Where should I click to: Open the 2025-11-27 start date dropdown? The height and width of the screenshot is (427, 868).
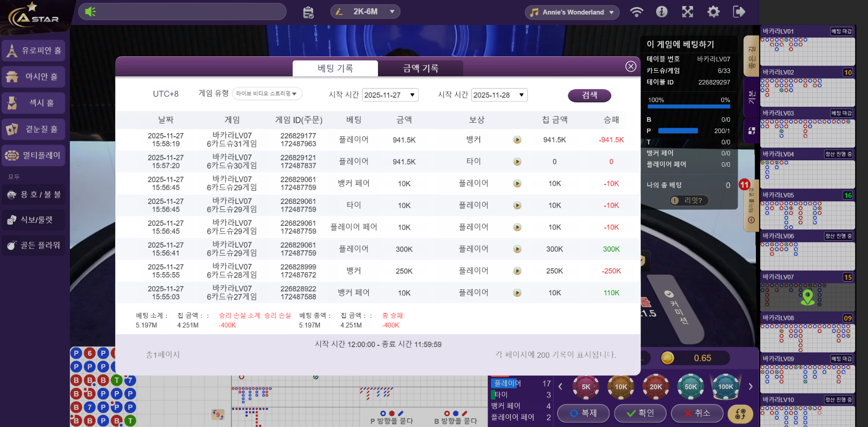[390, 95]
